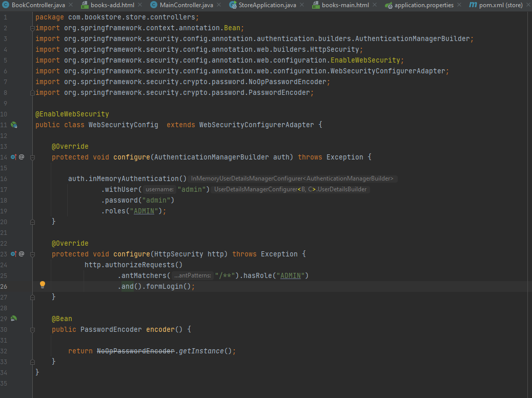Click the struck-through NoOpPasswordEncoder reference
Screen dimensions: 532x398
[136, 351]
